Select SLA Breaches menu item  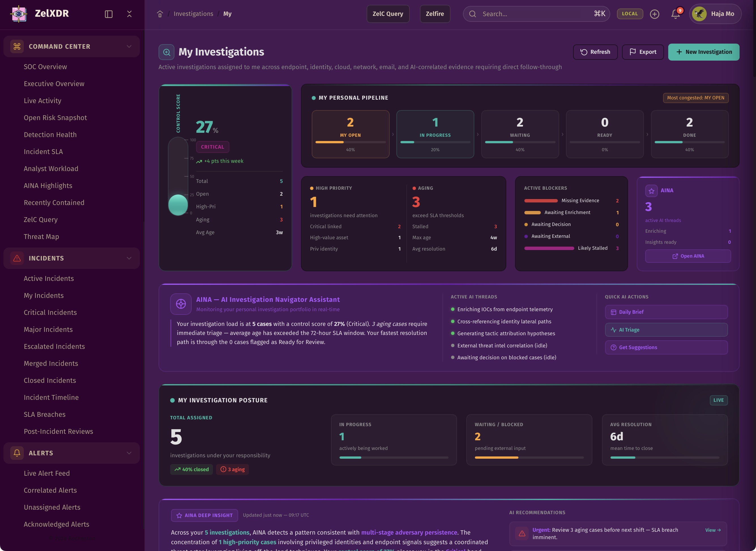45,414
